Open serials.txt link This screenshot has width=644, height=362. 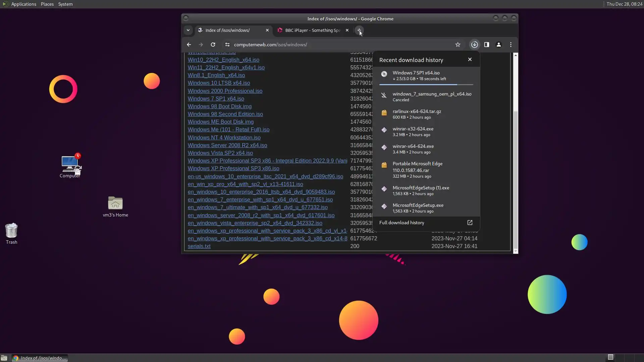pos(199,246)
